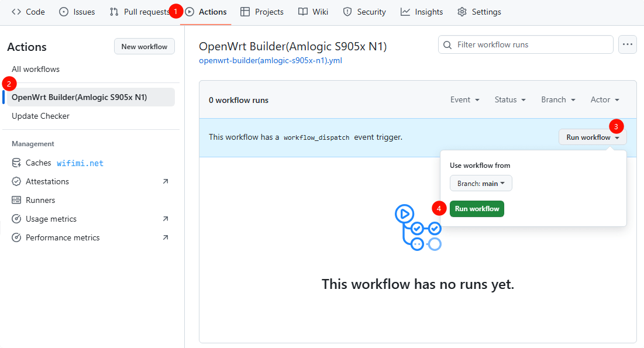The image size is (644, 348).
Task: Focus the Filter workflow runs field
Action: [x=526, y=44]
